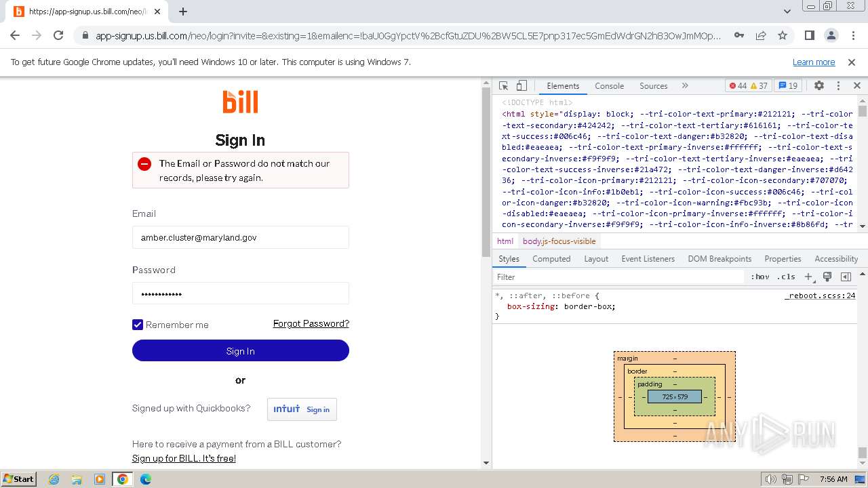868x488 pixels.
Task: Focus the styles Filter input field
Action: coord(618,277)
